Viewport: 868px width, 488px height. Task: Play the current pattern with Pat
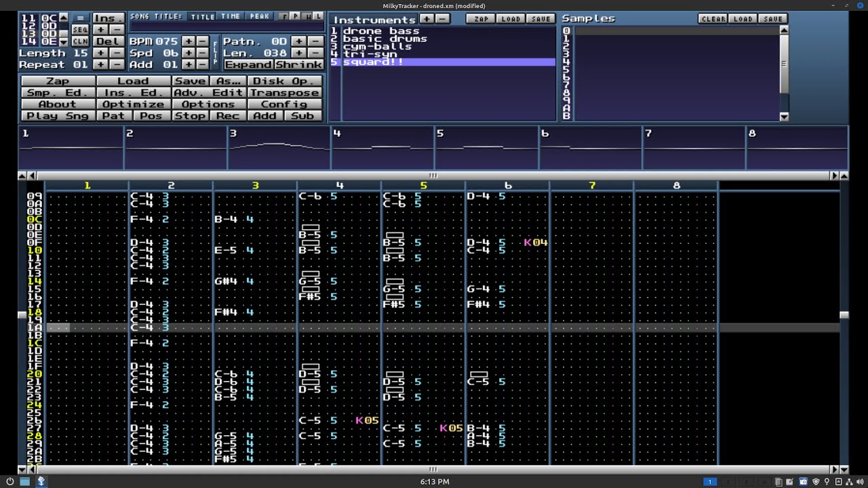pyautogui.click(x=114, y=116)
